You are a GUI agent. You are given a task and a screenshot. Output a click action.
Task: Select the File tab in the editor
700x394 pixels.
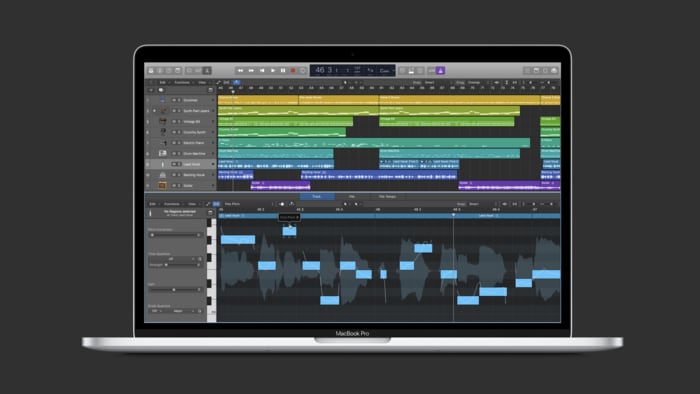[x=352, y=196]
